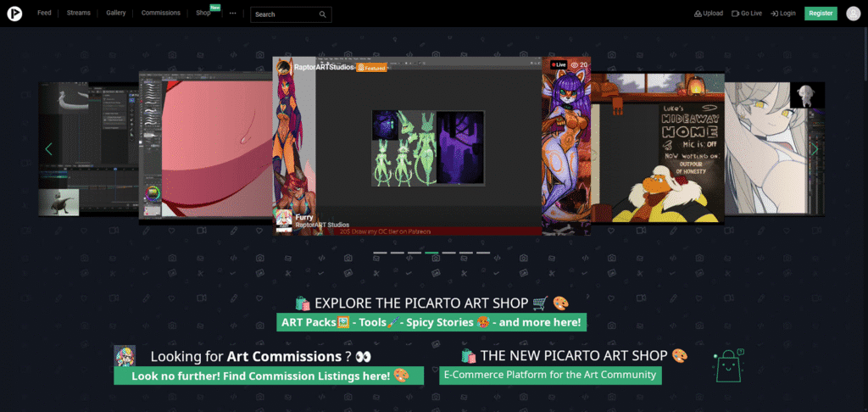Image resolution: width=868 pixels, height=412 pixels.
Task: Click the orange Featured badge
Action: click(x=371, y=68)
